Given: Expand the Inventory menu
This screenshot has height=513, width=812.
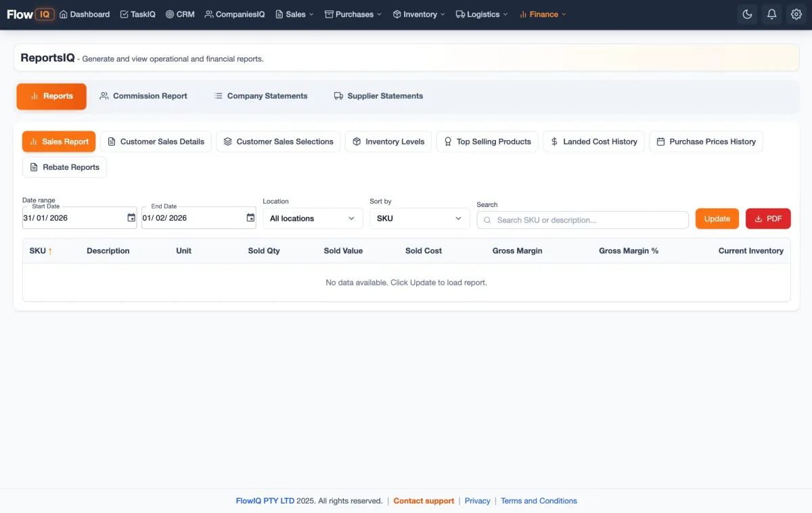Looking at the screenshot, I should coord(419,14).
